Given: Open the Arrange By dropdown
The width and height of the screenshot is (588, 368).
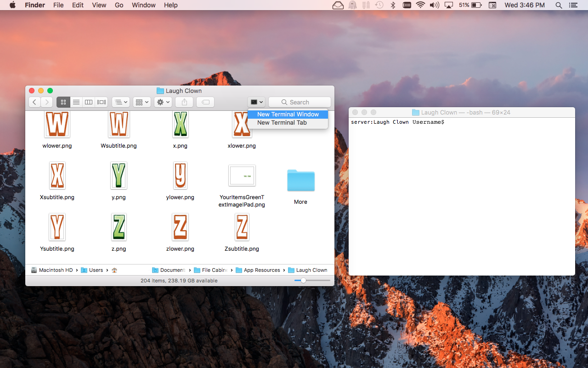Looking at the screenshot, I should [121, 102].
